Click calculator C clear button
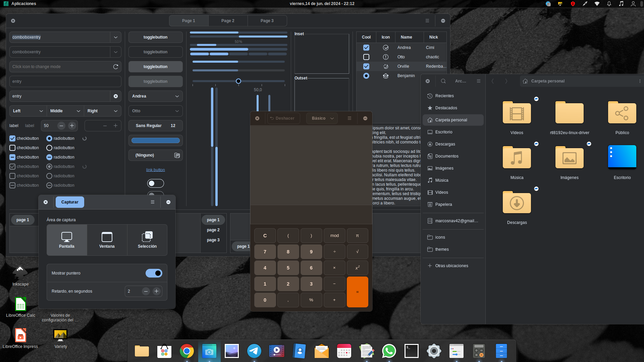 click(x=265, y=236)
